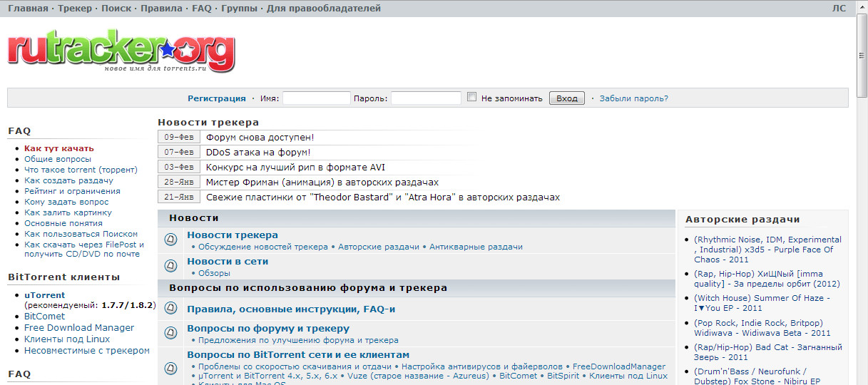Open Как пользоваться Поиском link
Image resolution: width=868 pixels, height=385 pixels.
(x=81, y=234)
